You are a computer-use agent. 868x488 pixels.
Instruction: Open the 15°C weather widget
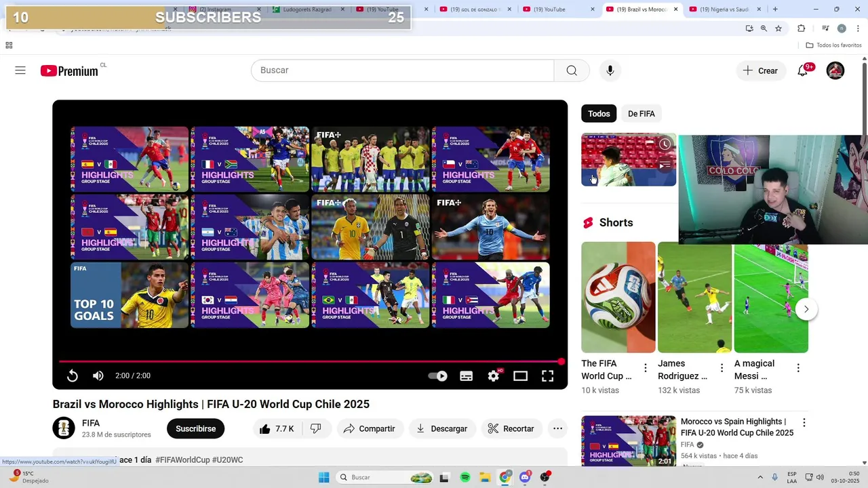point(30,477)
